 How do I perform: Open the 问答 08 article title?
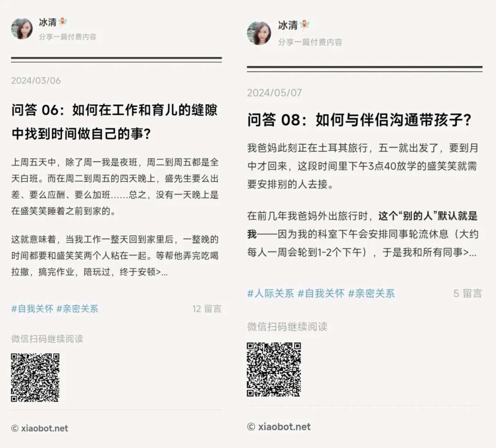(x=359, y=120)
